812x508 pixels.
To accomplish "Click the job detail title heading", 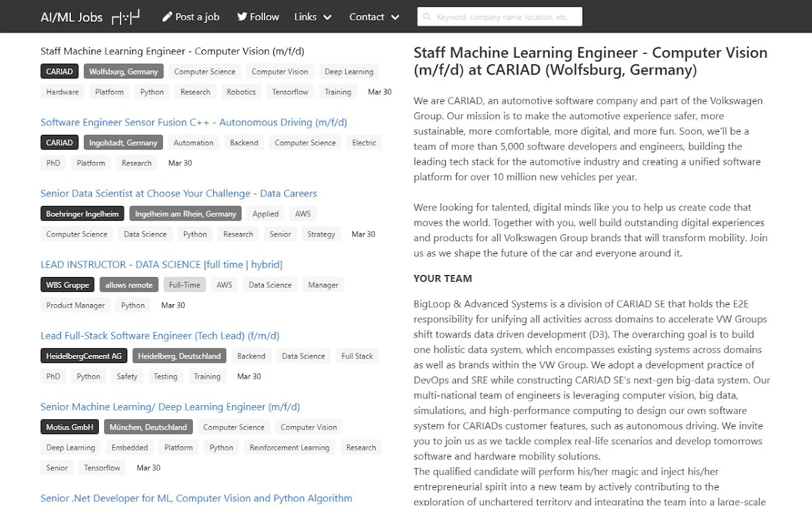I will coord(590,62).
